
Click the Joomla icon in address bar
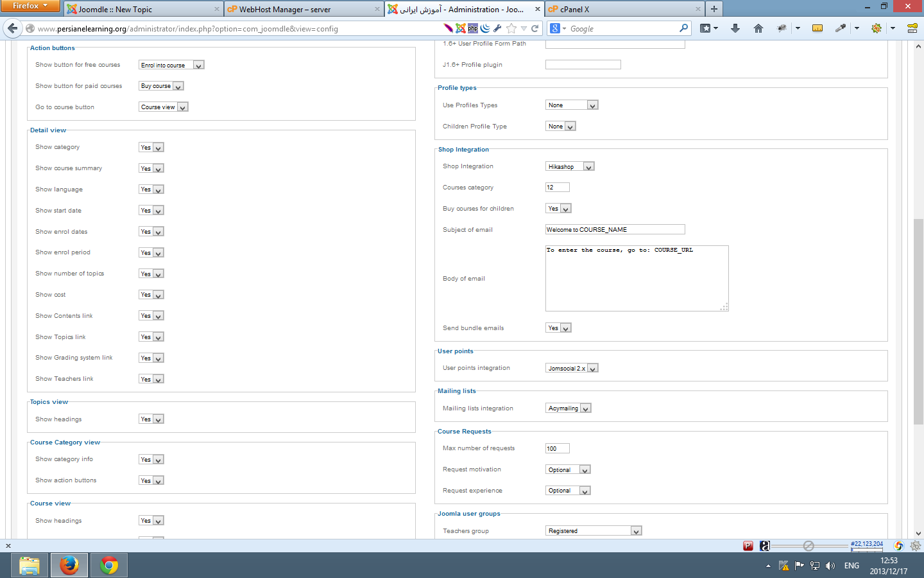[x=460, y=28]
